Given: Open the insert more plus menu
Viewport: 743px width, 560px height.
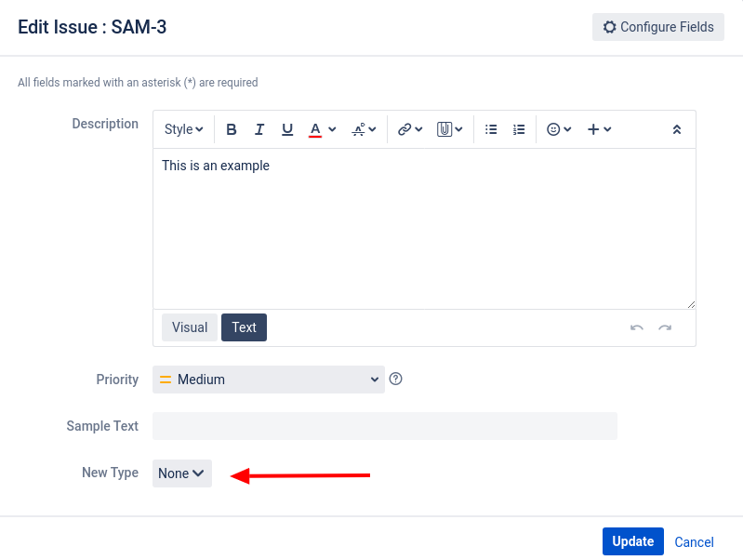Looking at the screenshot, I should [x=600, y=129].
